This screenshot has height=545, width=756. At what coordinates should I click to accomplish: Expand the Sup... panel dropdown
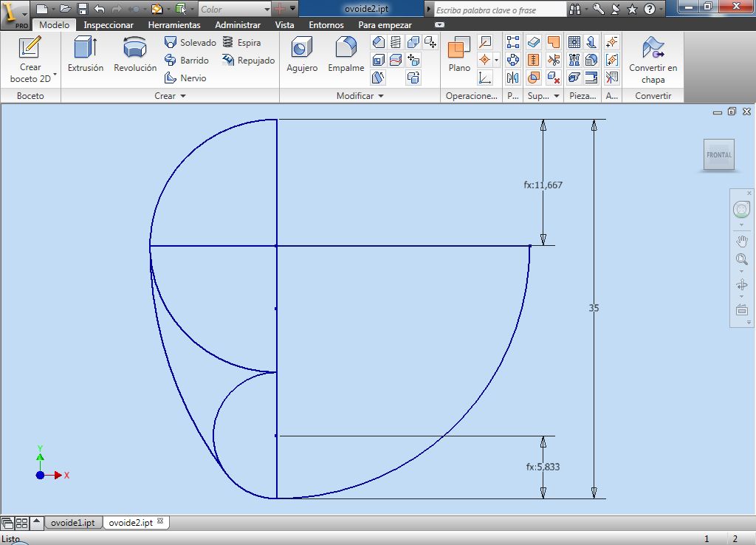pyautogui.click(x=557, y=96)
